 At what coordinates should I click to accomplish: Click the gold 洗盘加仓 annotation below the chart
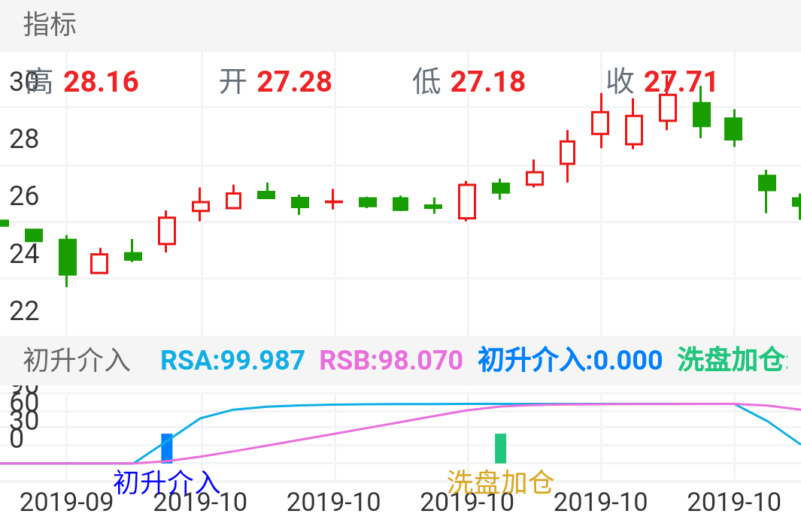pos(500,482)
